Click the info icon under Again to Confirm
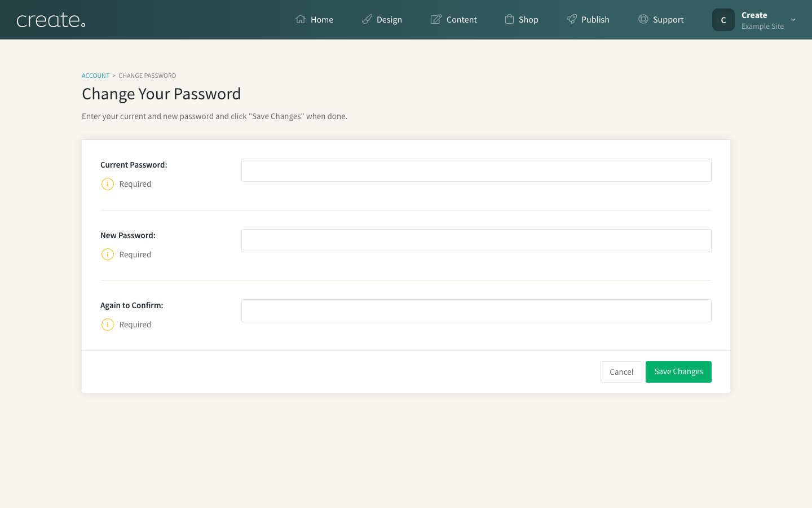The width and height of the screenshot is (812, 508). click(x=108, y=325)
